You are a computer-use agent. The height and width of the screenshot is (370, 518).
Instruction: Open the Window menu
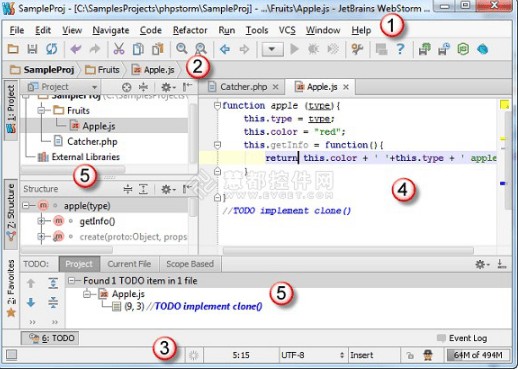pos(323,30)
